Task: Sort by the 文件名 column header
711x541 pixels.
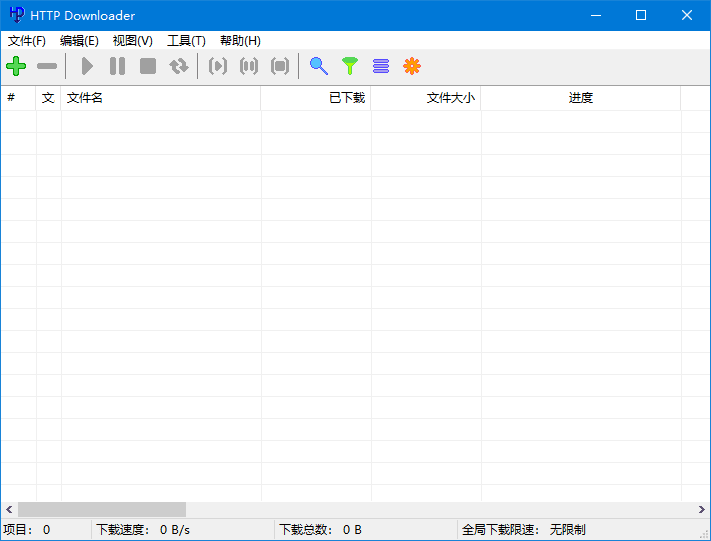Action: (x=160, y=98)
